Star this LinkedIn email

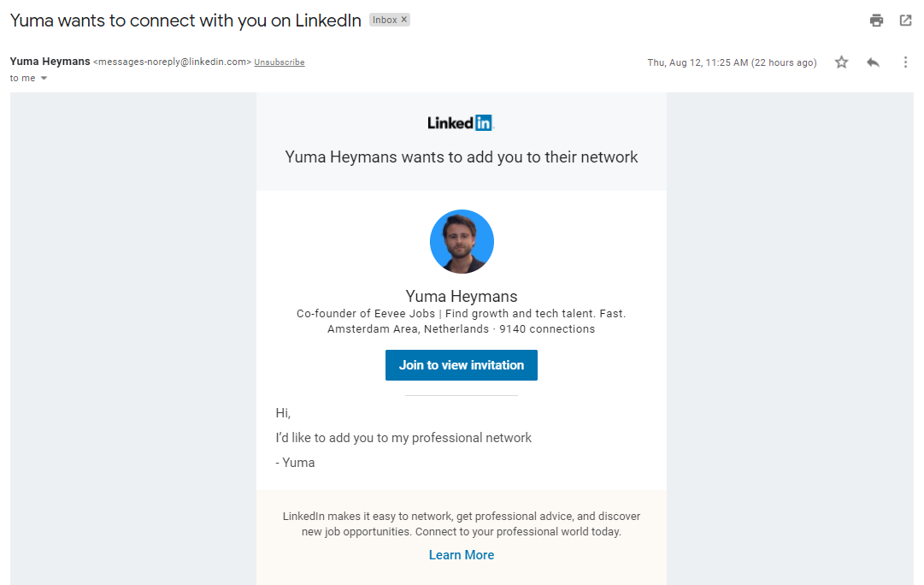click(842, 62)
